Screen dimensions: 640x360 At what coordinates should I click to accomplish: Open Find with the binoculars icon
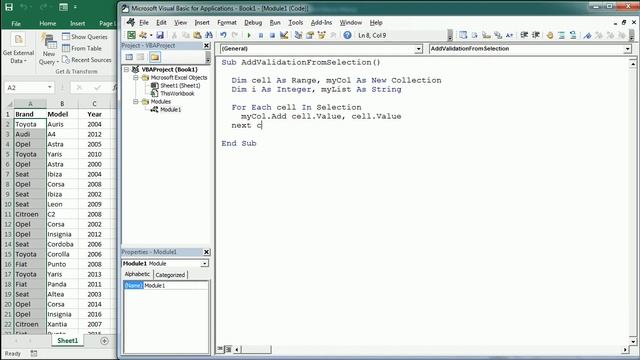209,36
